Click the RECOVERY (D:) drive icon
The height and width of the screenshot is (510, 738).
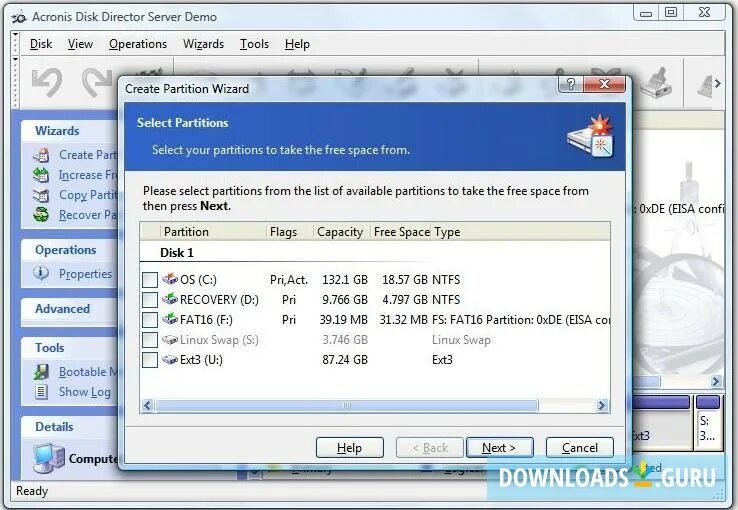[x=169, y=299]
